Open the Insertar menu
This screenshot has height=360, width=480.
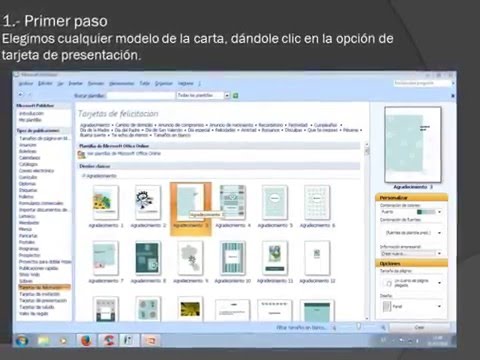[x=76, y=83]
